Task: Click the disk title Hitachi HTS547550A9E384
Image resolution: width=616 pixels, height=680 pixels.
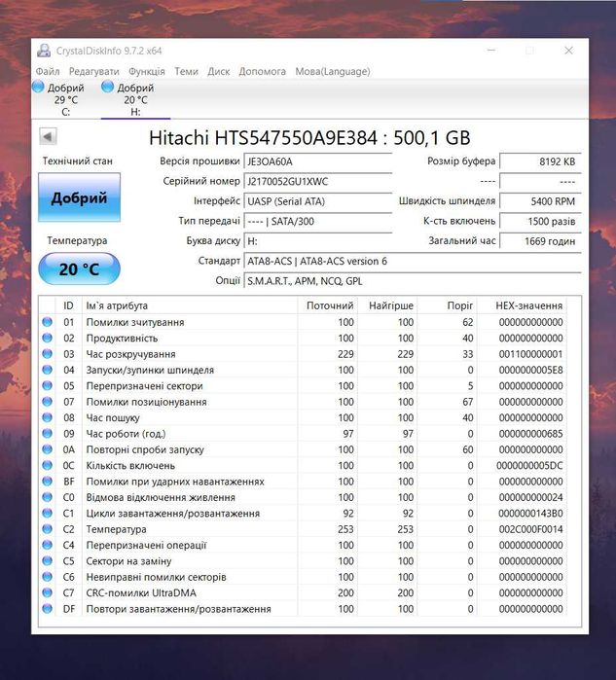Action: point(309,138)
